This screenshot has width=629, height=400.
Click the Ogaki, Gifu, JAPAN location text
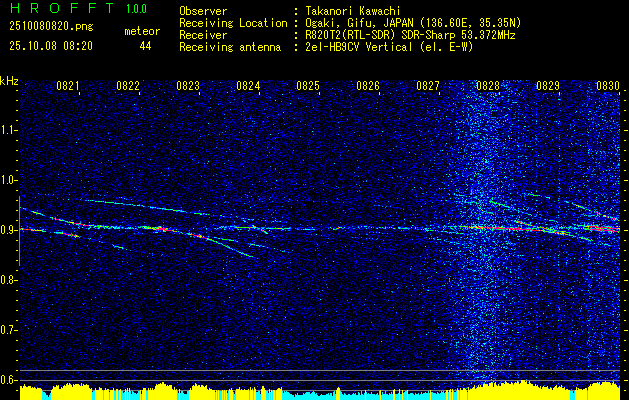[x=413, y=23]
